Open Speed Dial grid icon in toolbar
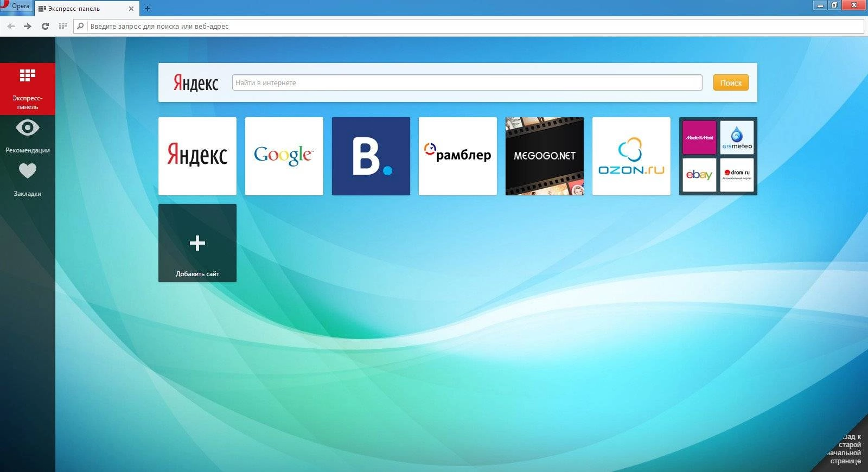Image resolution: width=868 pixels, height=472 pixels. 62,26
